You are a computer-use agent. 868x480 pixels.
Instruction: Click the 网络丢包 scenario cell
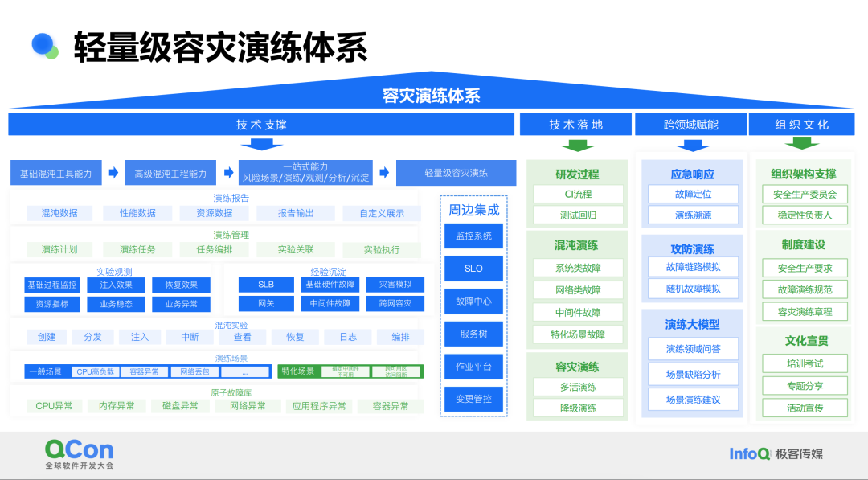tap(194, 372)
